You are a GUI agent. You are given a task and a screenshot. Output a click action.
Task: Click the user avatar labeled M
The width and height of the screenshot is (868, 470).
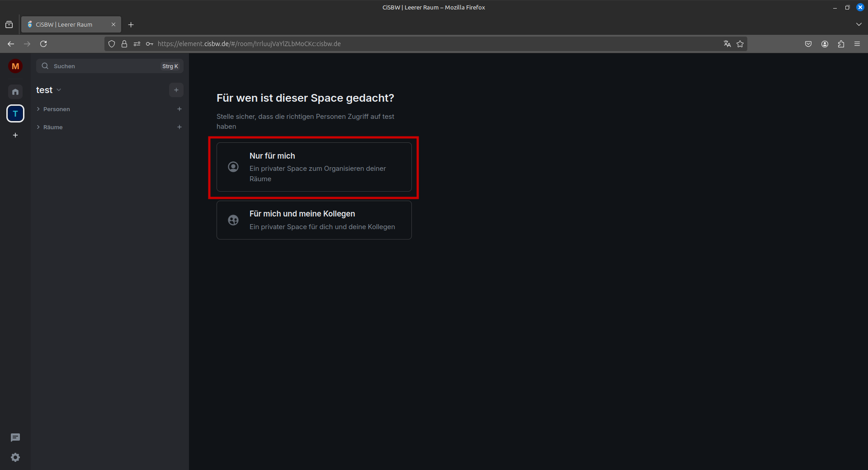click(15, 66)
